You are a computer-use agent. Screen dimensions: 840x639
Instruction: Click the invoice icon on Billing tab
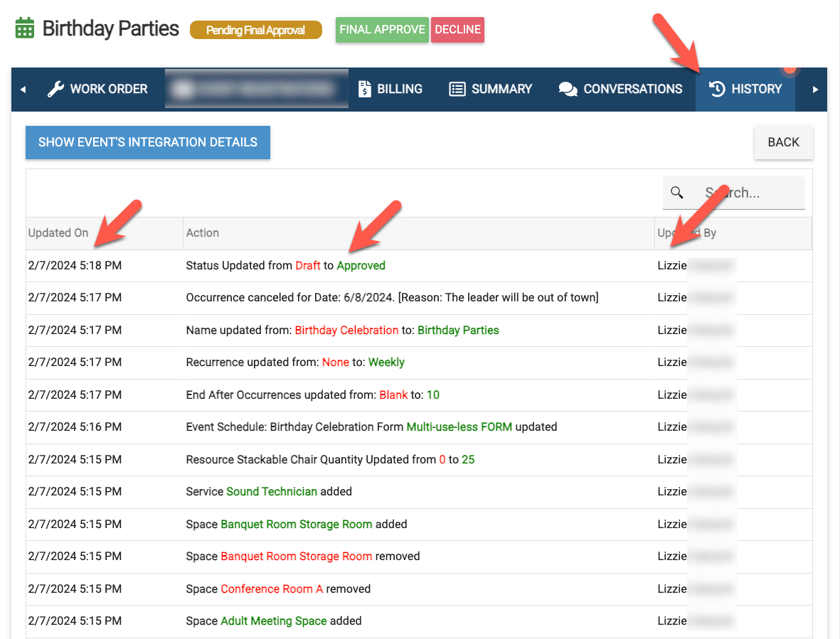tap(365, 89)
